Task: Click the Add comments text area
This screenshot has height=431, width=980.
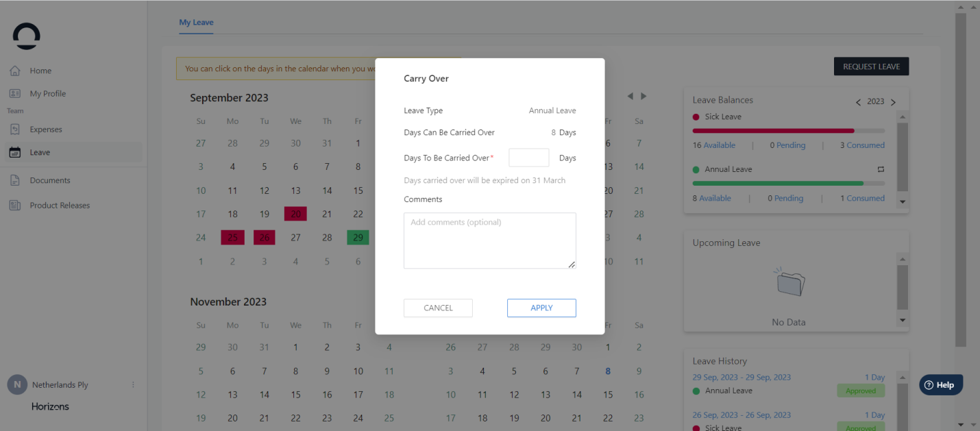Action: [489, 241]
